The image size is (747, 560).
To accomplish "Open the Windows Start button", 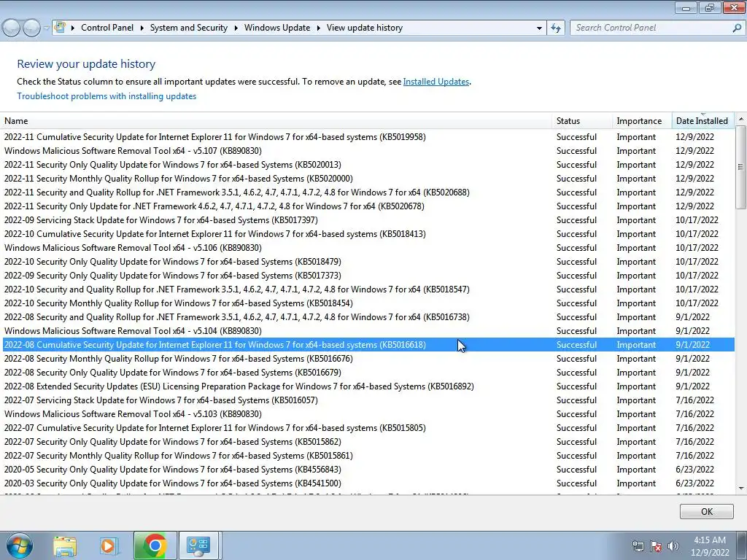I will 20,545.
